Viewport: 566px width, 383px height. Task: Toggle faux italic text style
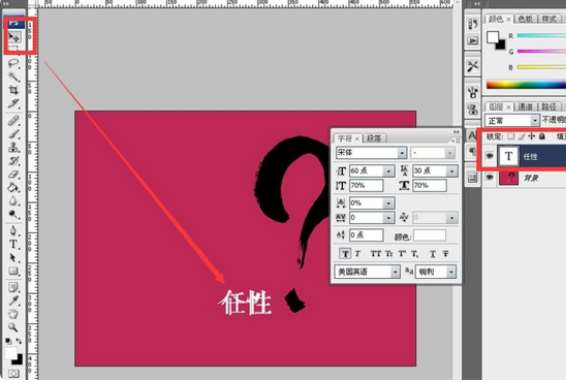click(358, 254)
